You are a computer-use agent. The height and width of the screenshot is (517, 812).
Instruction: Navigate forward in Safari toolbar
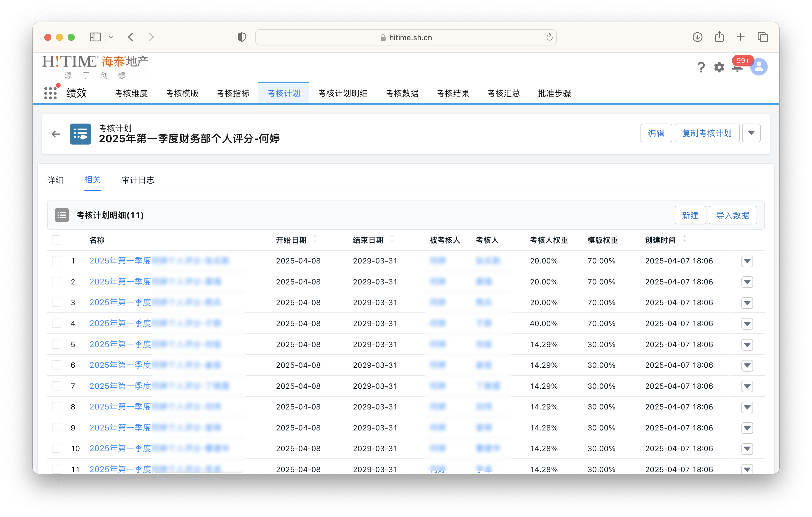151,37
